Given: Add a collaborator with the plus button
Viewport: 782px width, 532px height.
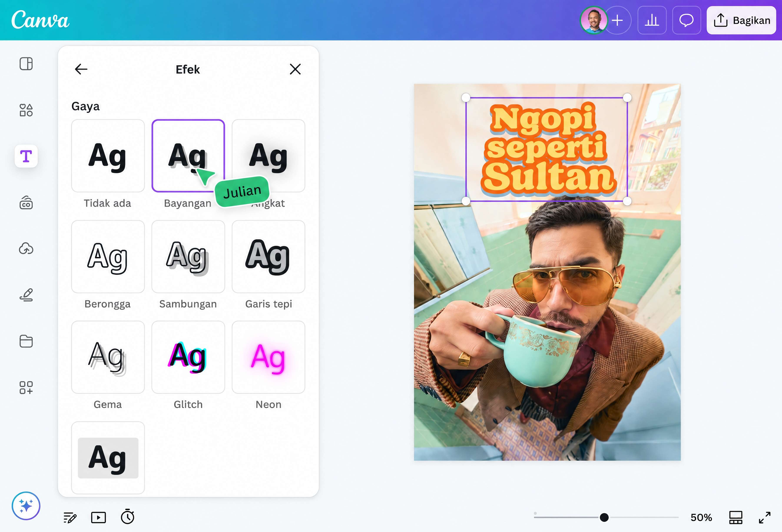Looking at the screenshot, I should click(618, 20).
